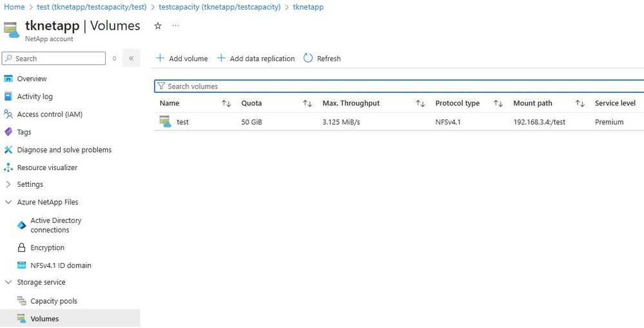Open Encryption settings

47,247
